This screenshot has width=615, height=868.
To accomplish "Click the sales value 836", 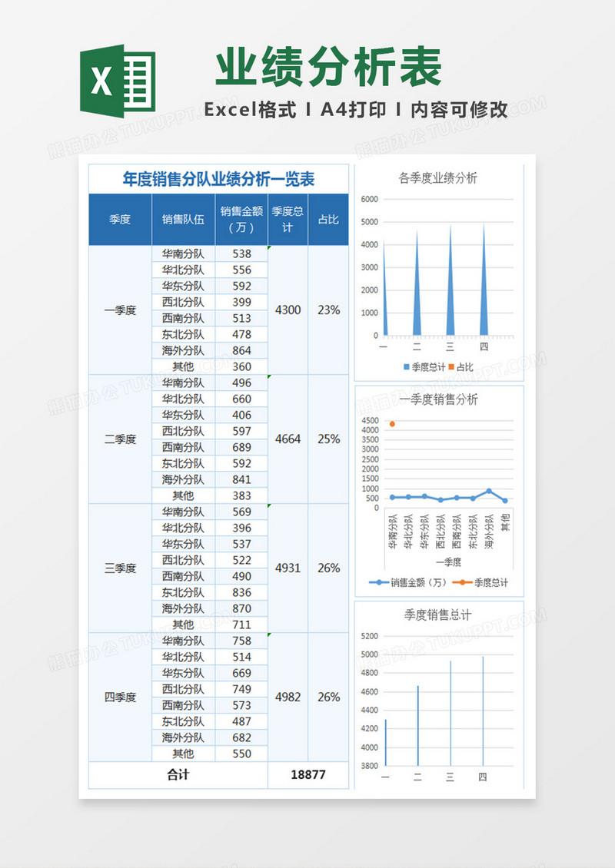I will 241,592.
